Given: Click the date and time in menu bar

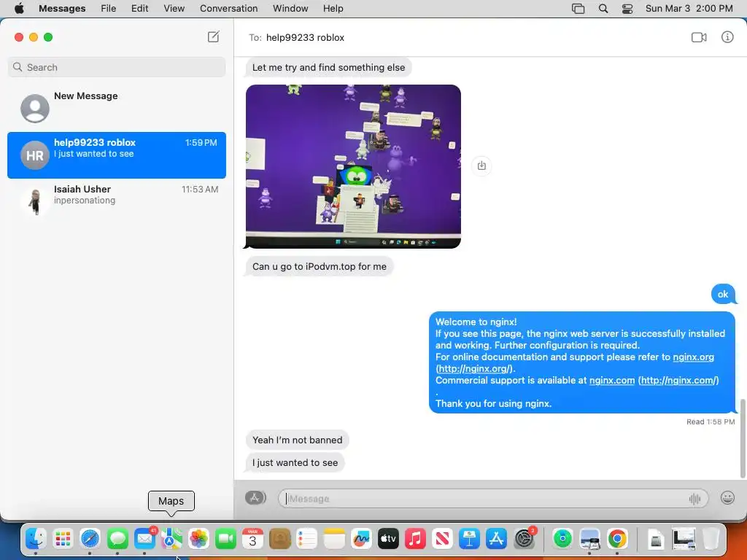Looking at the screenshot, I should (689, 9).
